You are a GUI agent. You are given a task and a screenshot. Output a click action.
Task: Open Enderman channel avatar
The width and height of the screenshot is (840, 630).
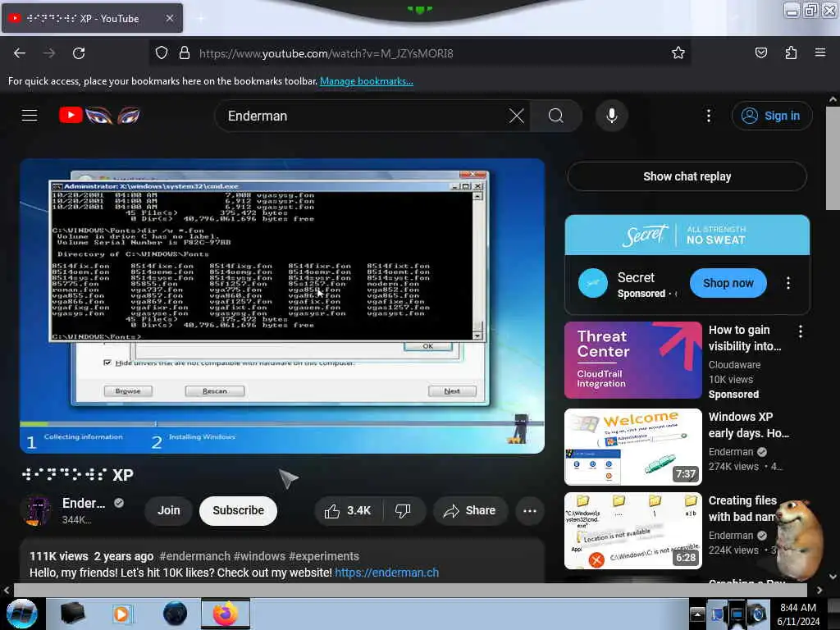(x=38, y=511)
